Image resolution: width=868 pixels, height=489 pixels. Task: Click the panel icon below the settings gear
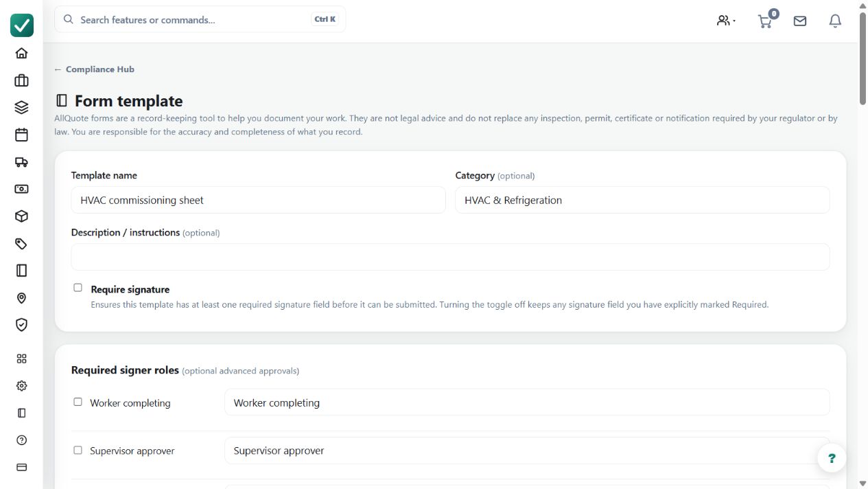pyautogui.click(x=21, y=413)
